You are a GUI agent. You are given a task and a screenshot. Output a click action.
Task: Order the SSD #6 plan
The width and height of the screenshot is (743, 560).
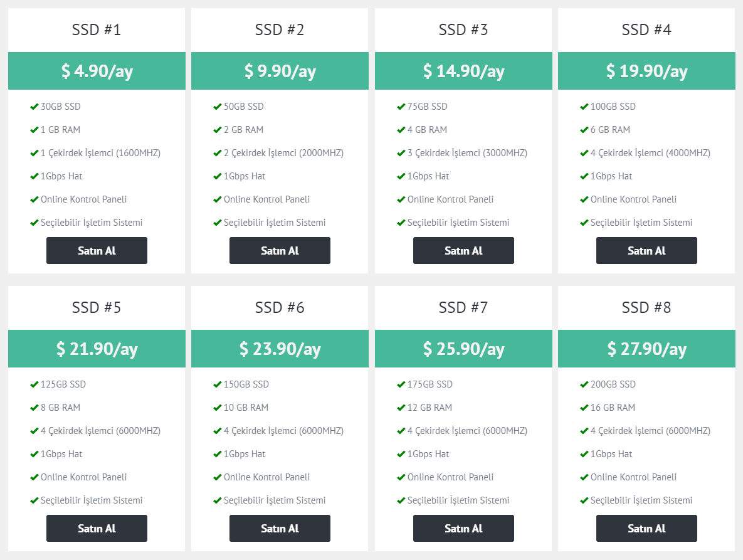click(280, 528)
